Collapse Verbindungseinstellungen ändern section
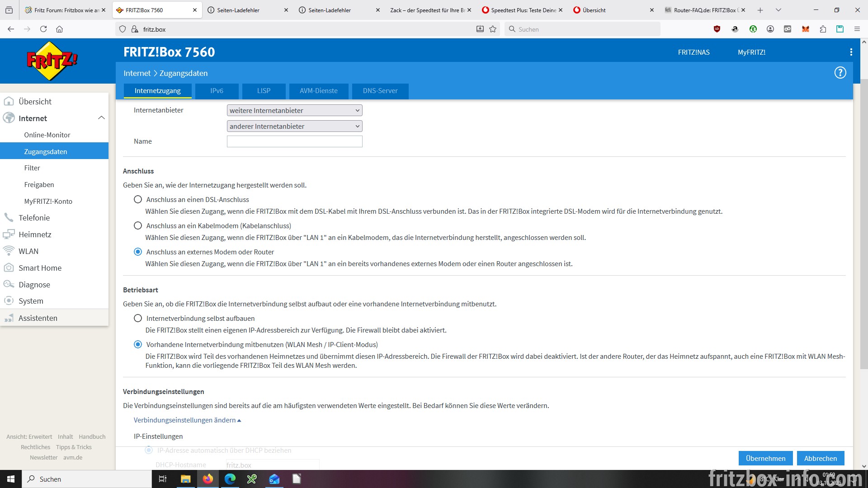Image resolution: width=868 pixels, height=488 pixels. [x=187, y=420]
